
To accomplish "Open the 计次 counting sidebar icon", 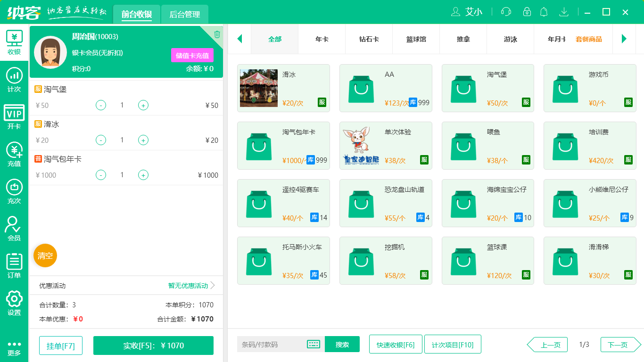I will coord(14,80).
